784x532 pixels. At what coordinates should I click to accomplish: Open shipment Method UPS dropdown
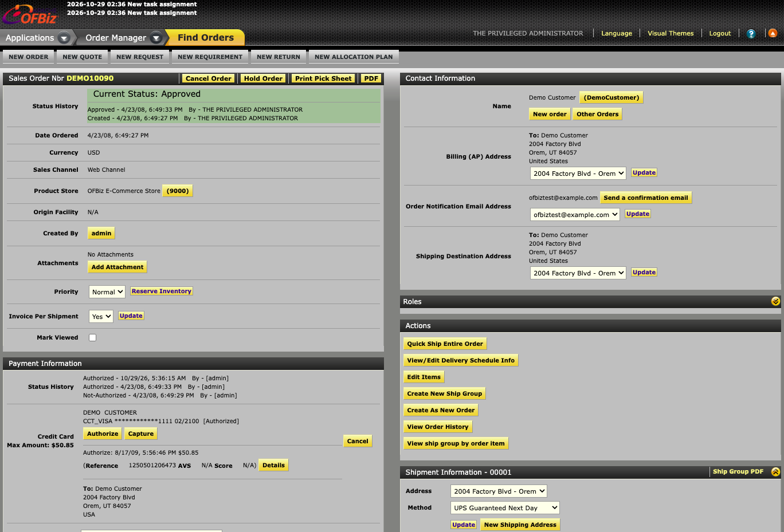pyautogui.click(x=505, y=508)
